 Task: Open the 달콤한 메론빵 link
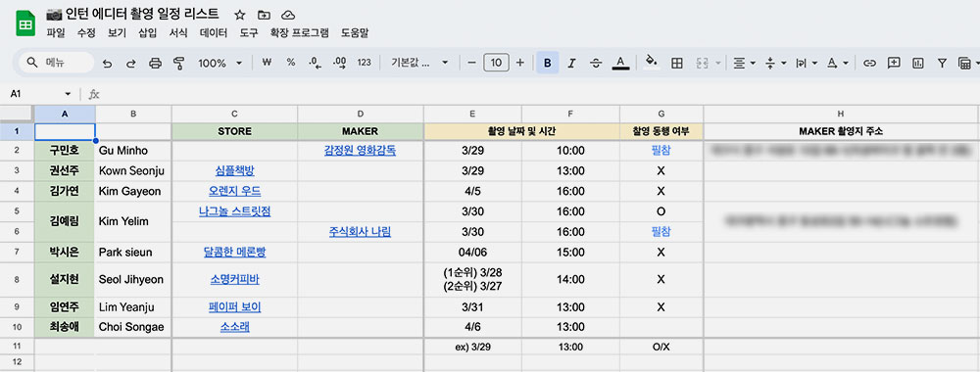tap(234, 253)
